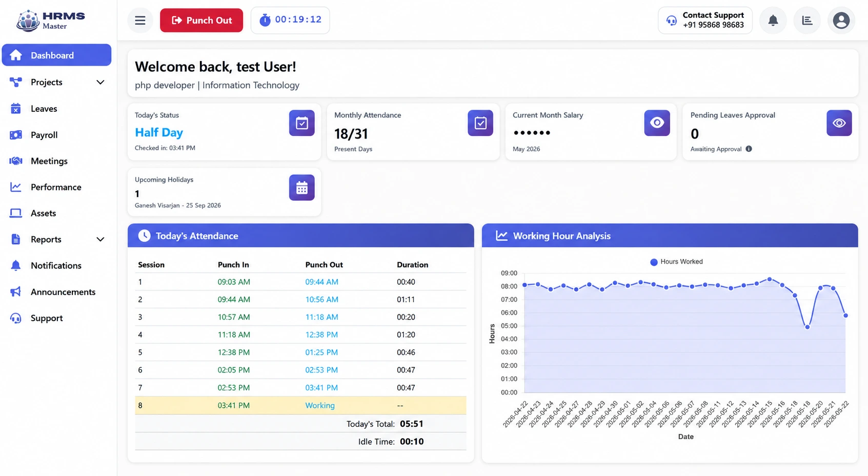
Task: Click the bar chart header icon
Action: pos(807,20)
